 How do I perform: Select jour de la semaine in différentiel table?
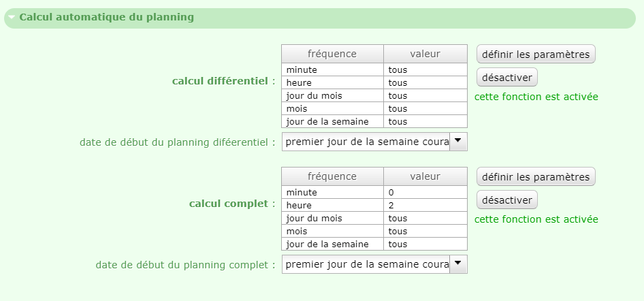point(332,121)
